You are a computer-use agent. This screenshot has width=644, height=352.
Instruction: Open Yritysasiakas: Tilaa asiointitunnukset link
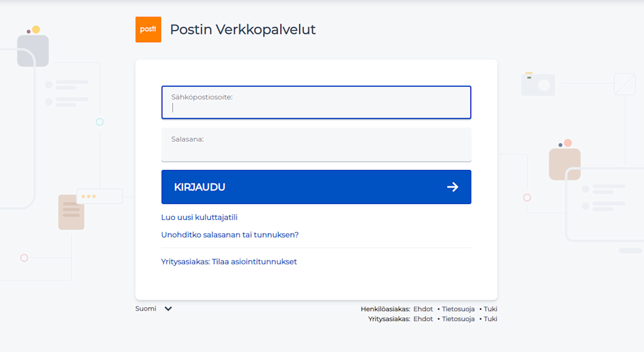[229, 261]
